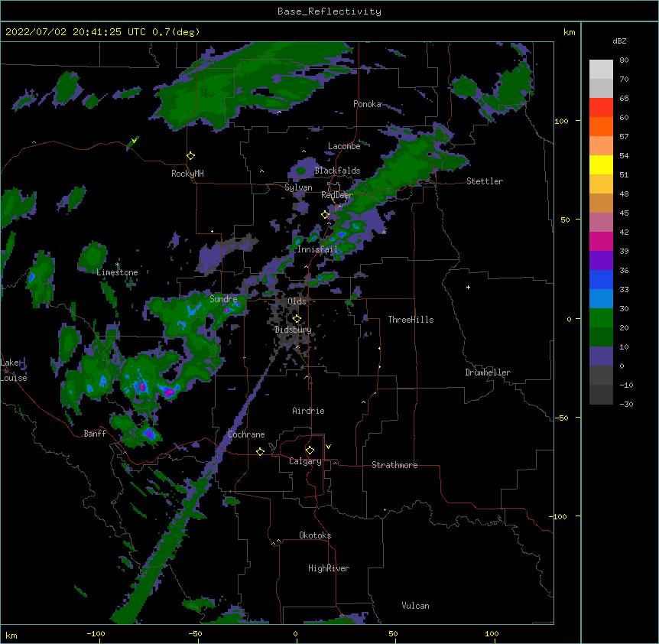Pick the purple 36-39 dBZ legend swatch
The image size is (659, 644).
point(601,261)
